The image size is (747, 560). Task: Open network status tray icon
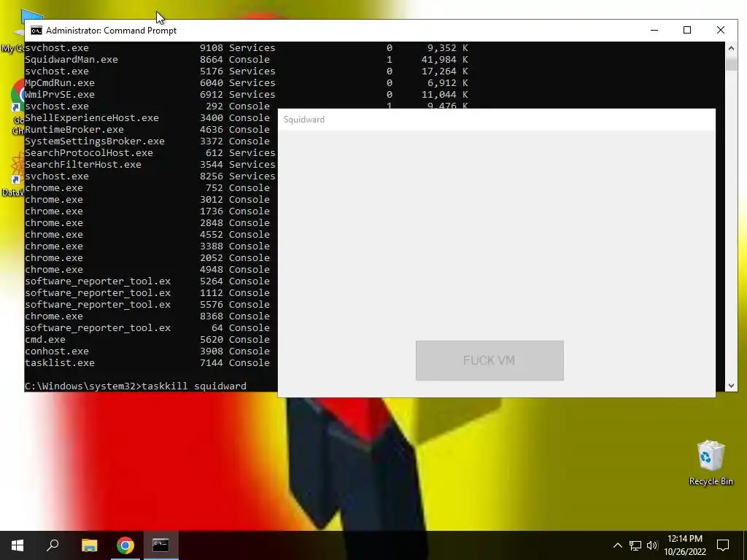point(635,545)
